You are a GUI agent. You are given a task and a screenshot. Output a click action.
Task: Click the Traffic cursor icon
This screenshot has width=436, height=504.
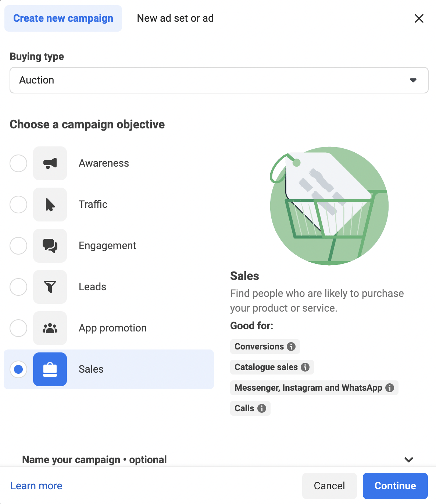(50, 205)
